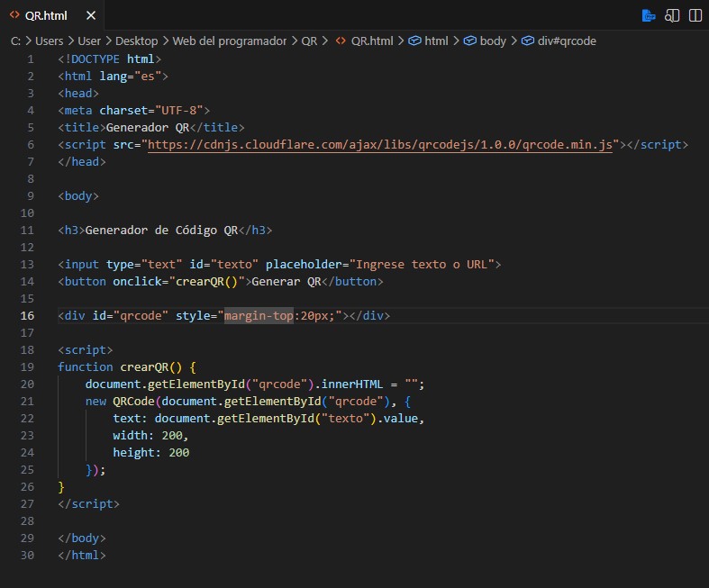This screenshot has width=709, height=588.
Task: Open the QR.html breadcrumb file entry
Action: (372, 41)
